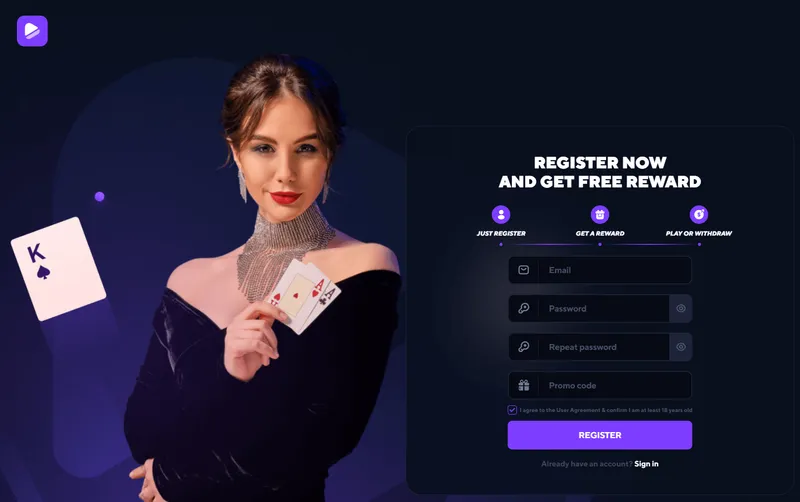Focus the Password input field
This screenshot has width=800, height=502.
point(589,308)
